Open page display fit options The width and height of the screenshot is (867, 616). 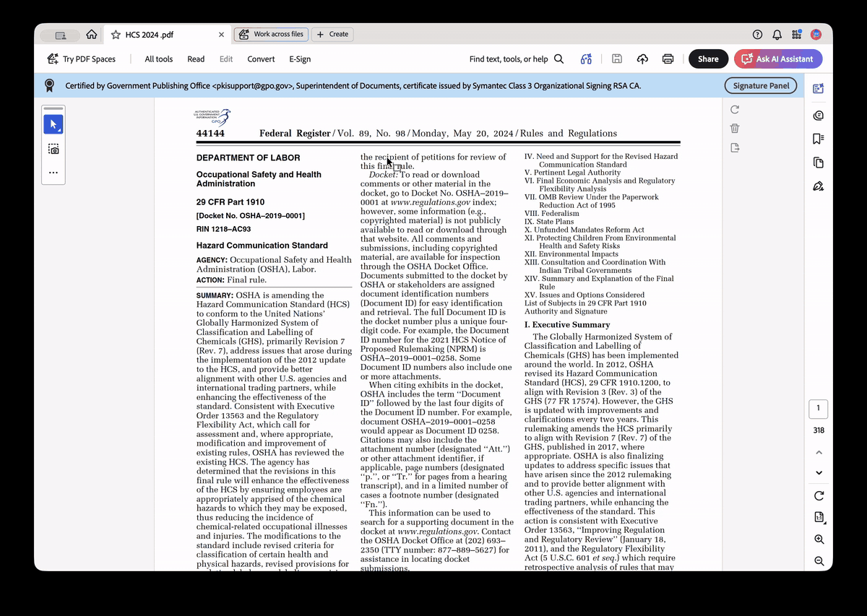[819, 518]
